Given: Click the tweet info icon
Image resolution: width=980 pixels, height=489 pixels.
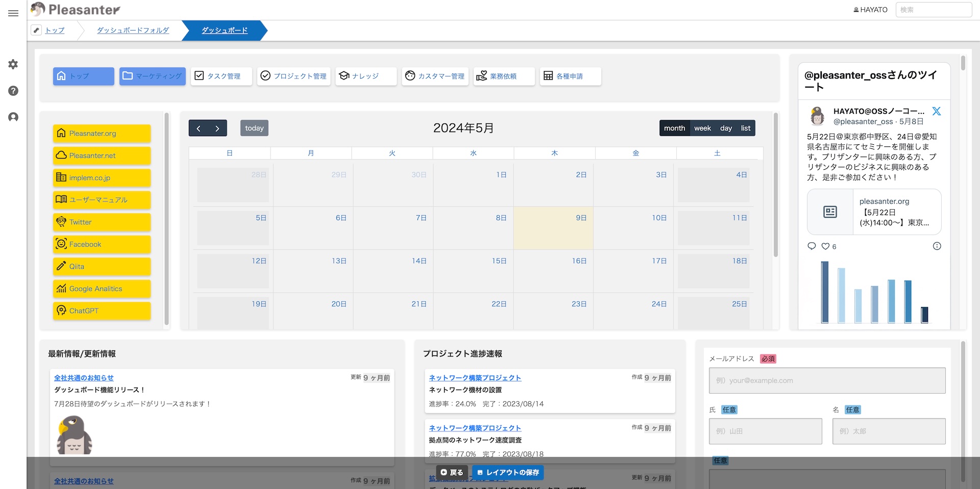Looking at the screenshot, I should point(937,246).
